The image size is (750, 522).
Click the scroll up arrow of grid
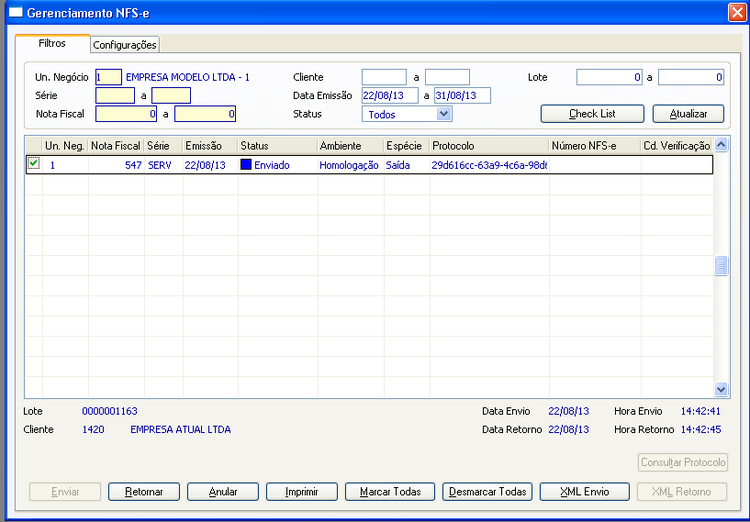(721, 144)
